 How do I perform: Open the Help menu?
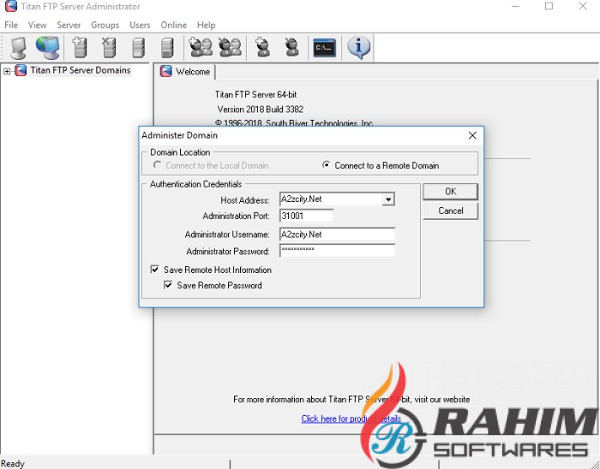tap(206, 25)
